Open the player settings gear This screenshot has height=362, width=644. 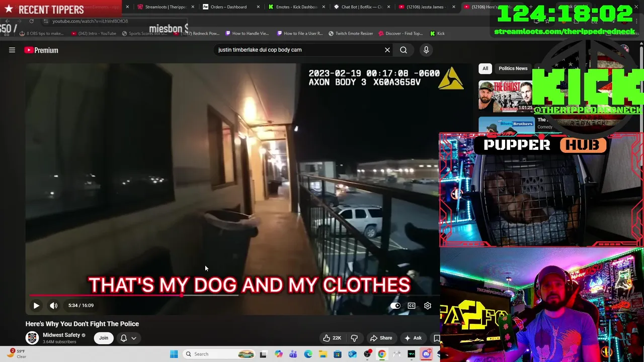coord(428,305)
